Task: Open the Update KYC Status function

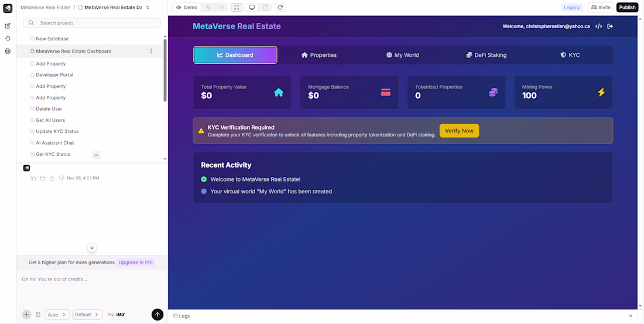Action: pyautogui.click(x=57, y=132)
